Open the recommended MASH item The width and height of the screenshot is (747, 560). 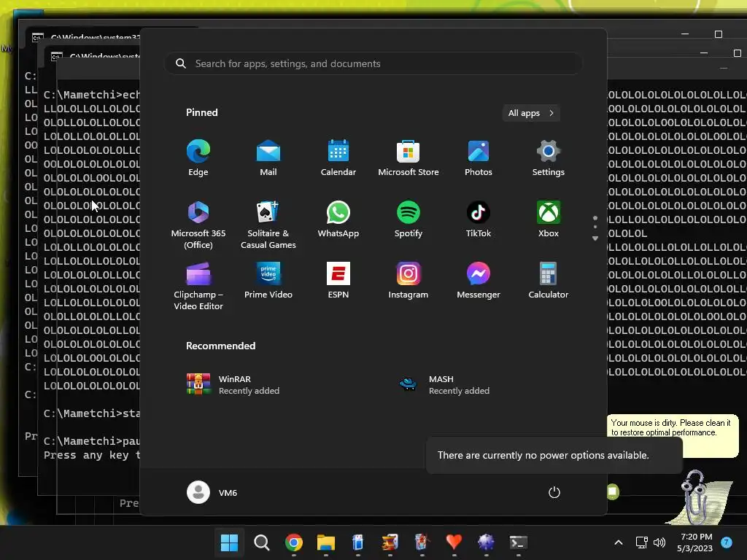[444, 384]
